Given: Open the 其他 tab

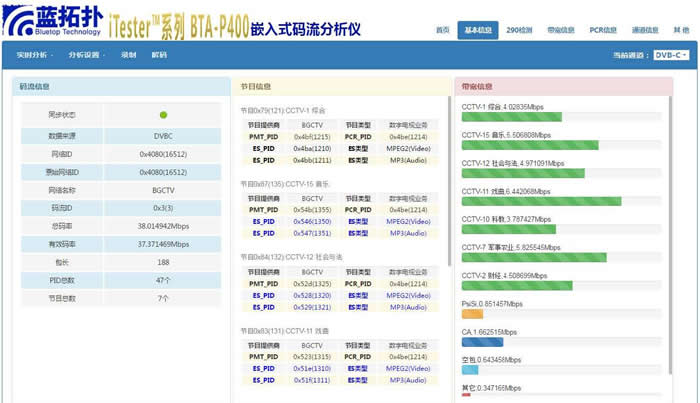Looking at the screenshot, I should click(681, 30).
